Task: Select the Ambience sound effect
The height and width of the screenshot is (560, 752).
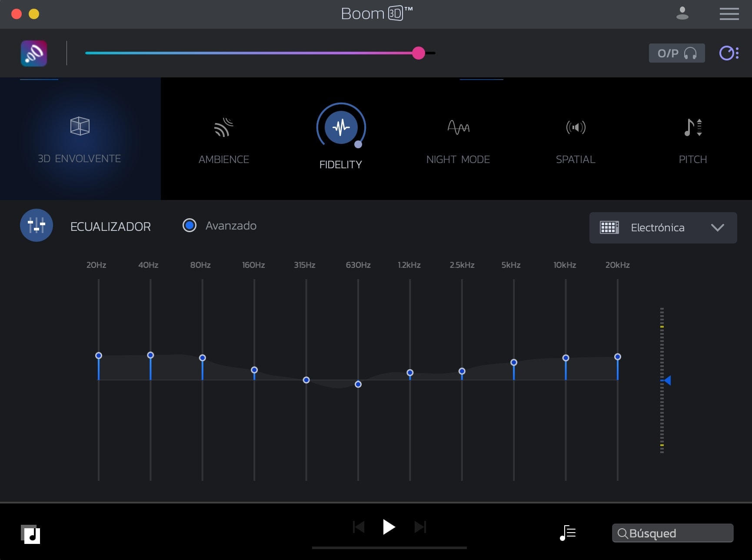Action: tap(223, 139)
